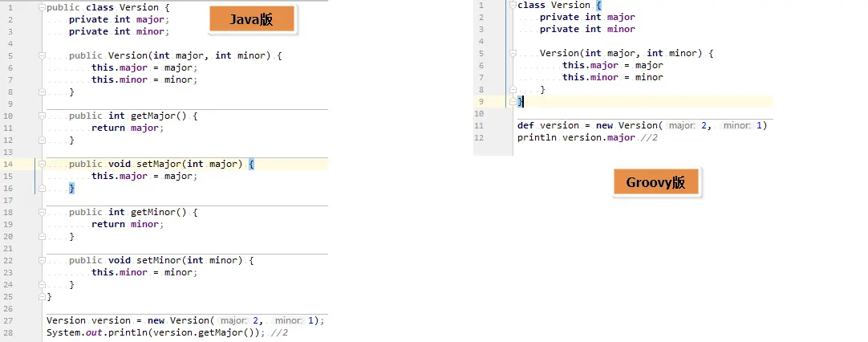The width and height of the screenshot is (868, 342).
Task: Click 'this.minor = minor;' inside the Java constructor
Action: click(x=144, y=79)
